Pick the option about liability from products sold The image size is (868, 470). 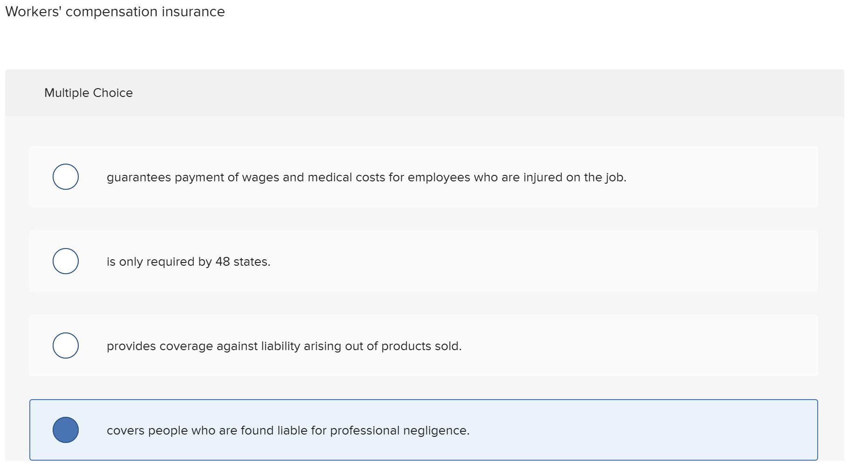284,346
